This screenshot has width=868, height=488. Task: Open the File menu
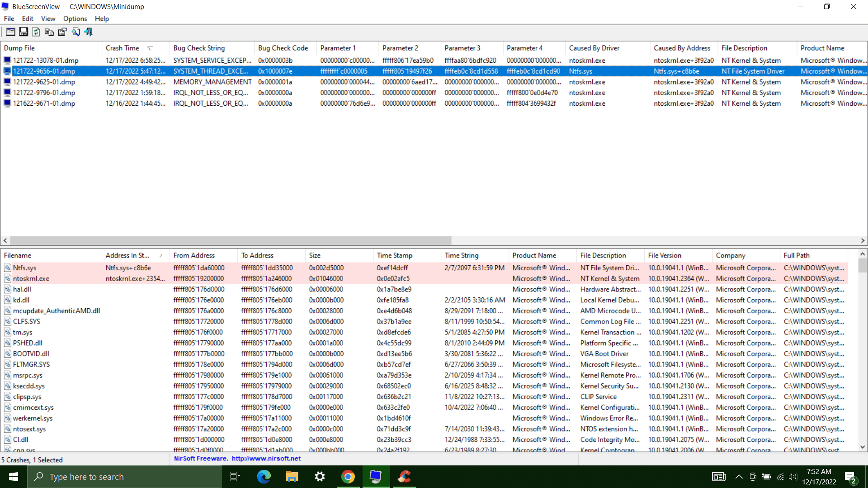point(9,19)
